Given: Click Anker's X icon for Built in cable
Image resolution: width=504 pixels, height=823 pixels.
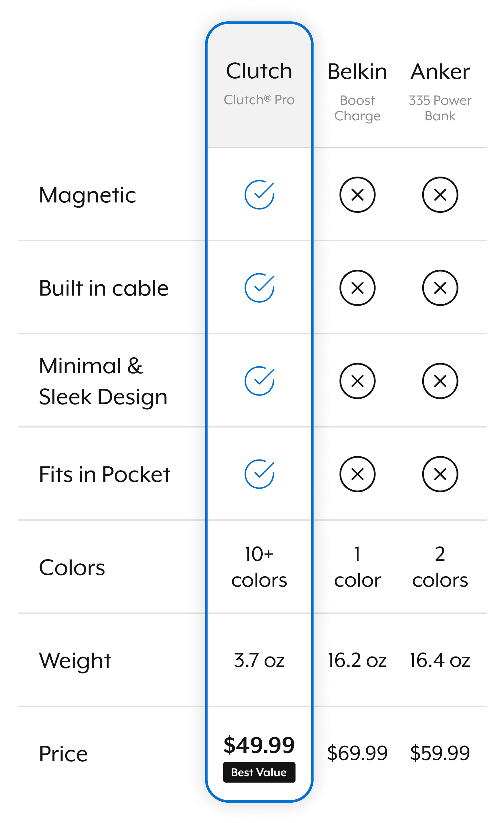Looking at the screenshot, I should click(440, 288).
